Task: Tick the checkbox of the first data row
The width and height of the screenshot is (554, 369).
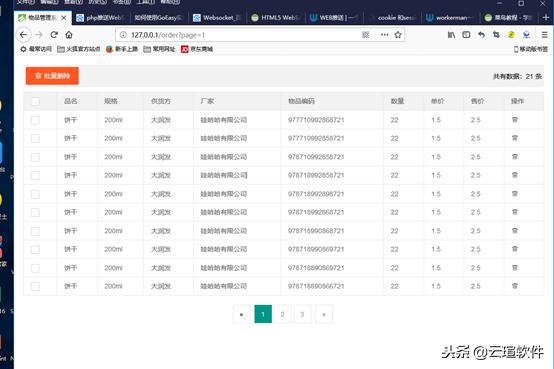Action: pos(35,120)
